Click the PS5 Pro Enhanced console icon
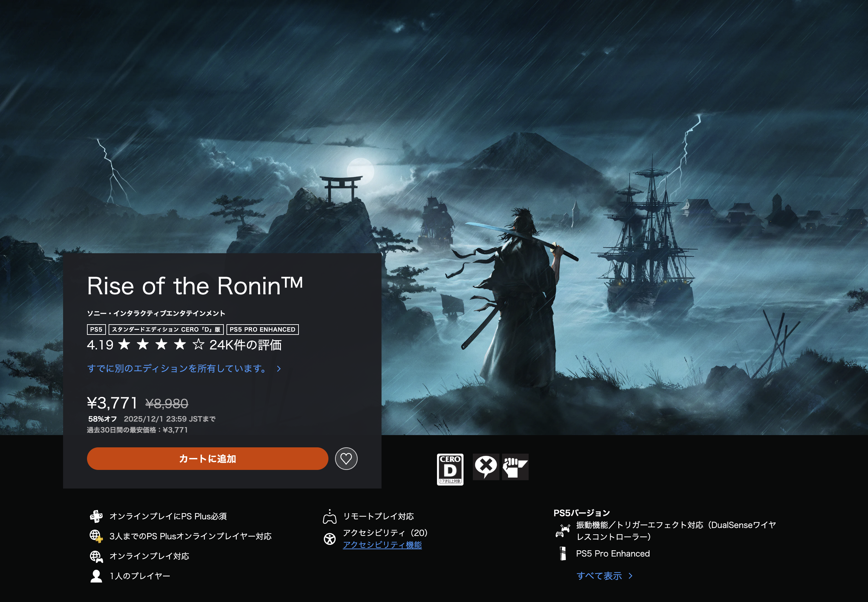Screen dimensions: 868x602 (563, 553)
